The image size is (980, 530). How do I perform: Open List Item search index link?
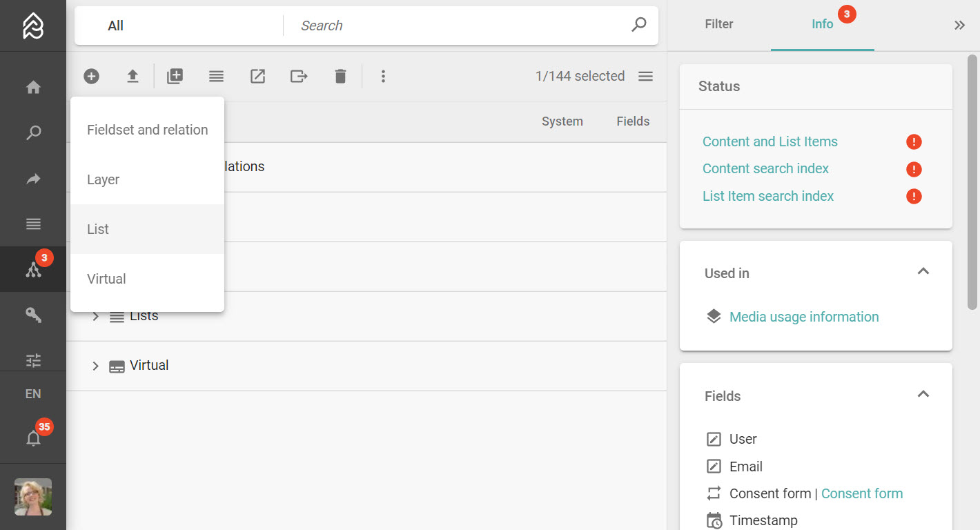click(x=768, y=196)
